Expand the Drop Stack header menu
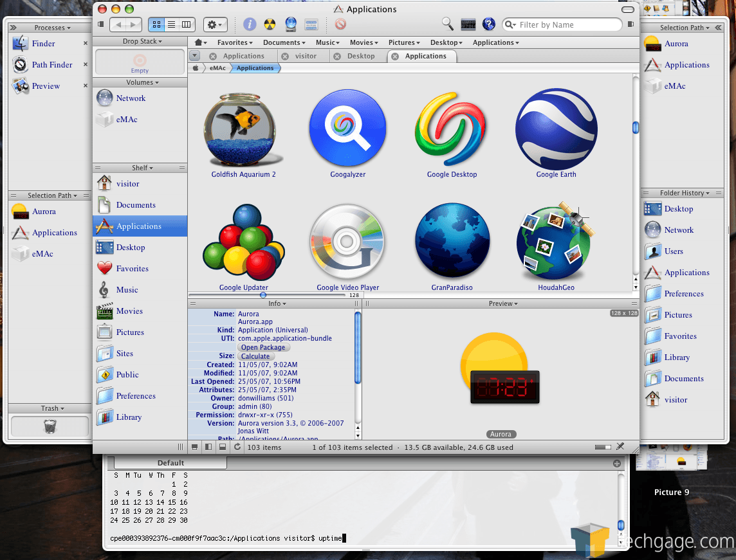736x560 pixels. pyautogui.click(x=142, y=41)
